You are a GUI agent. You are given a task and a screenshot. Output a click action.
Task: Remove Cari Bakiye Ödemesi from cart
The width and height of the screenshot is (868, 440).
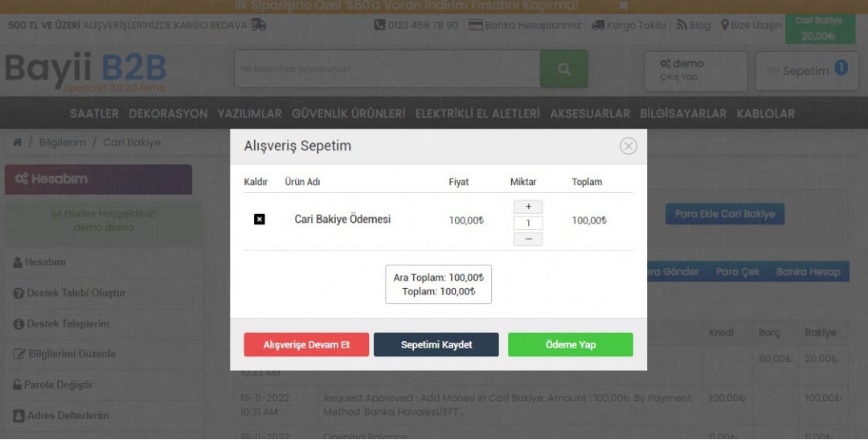pyautogui.click(x=259, y=220)
